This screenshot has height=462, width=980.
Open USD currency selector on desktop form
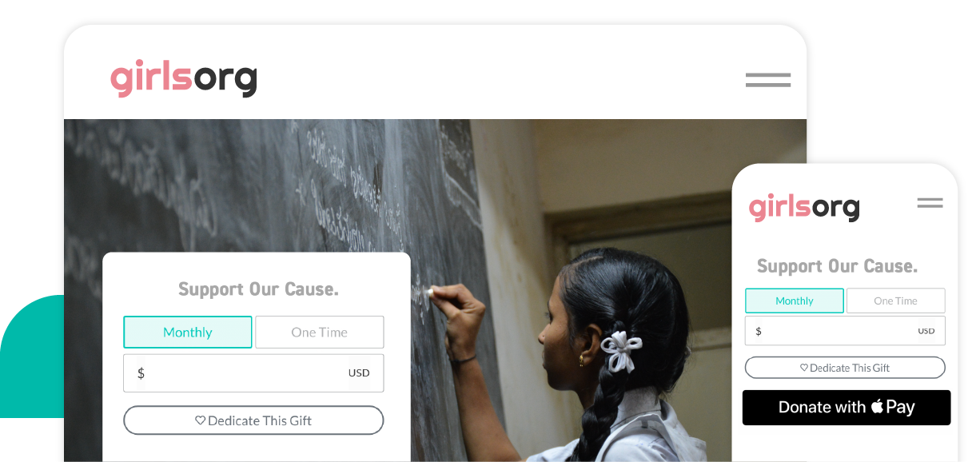click(359, 373)
